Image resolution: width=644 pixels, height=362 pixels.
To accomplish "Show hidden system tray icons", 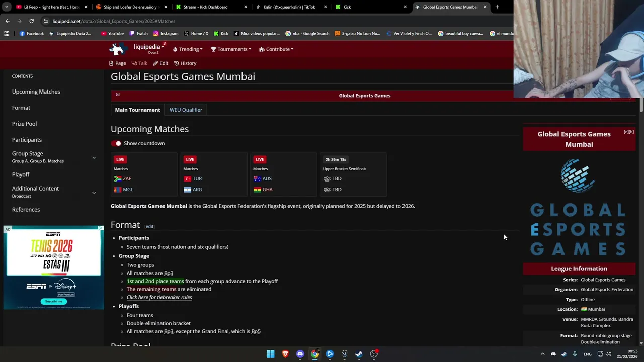I will (x=542, y=354).
